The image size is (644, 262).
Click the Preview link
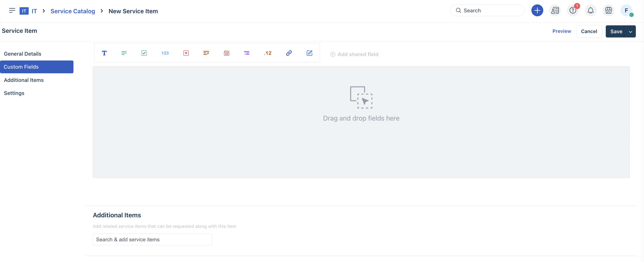tap(561, 31)
